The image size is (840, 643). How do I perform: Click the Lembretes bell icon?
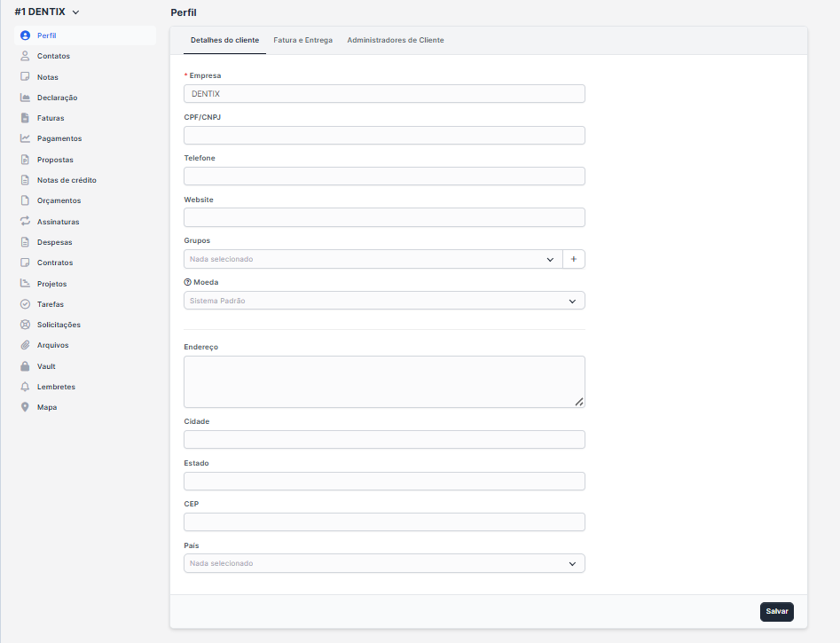click(25, 387)
